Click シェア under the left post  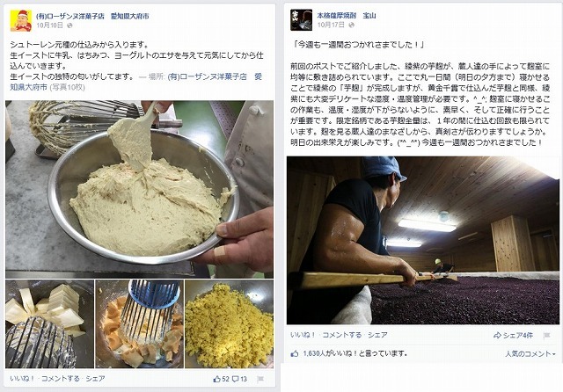coord(95,378)
